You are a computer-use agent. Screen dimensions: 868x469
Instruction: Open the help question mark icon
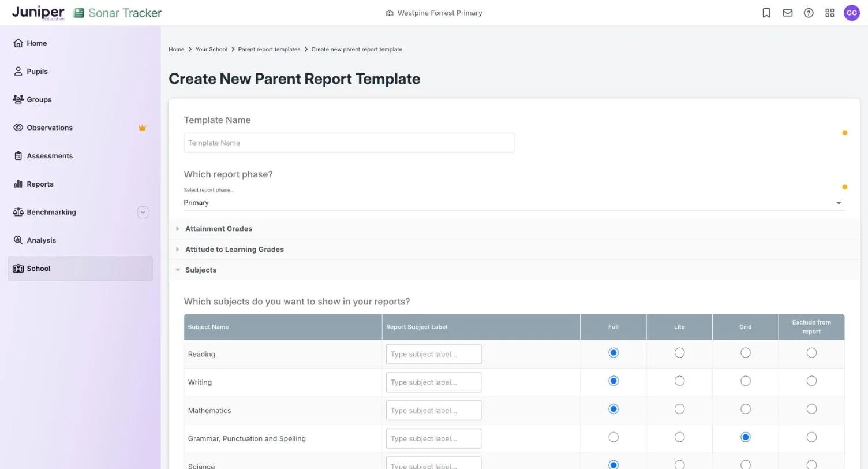click(x=809, y=13)
